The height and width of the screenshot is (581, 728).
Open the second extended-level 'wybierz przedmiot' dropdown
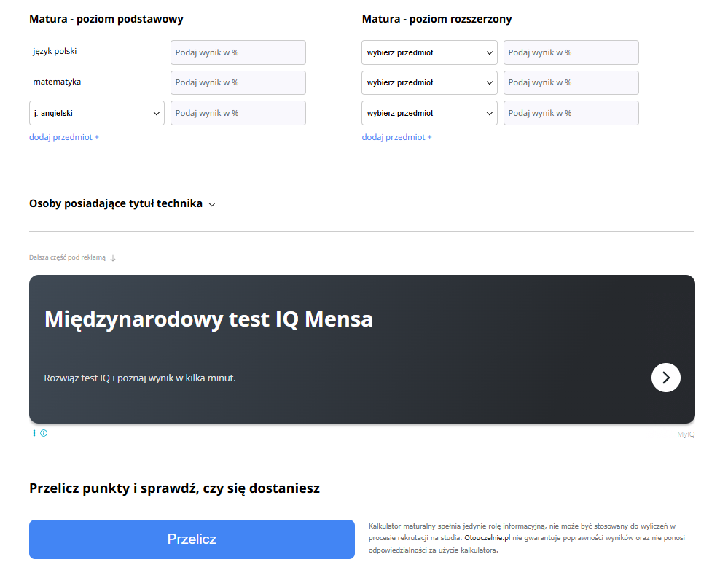[x=429, y=83]
